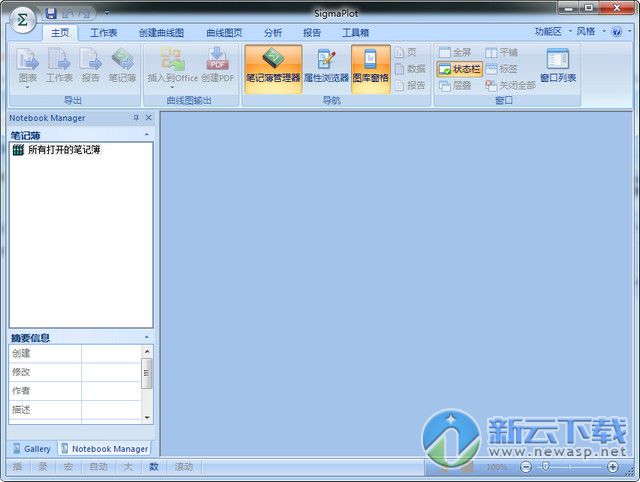Collapse the 摘要信息 section
The width and height of the screenshot is (640, 482).
[x=147, y=337]
